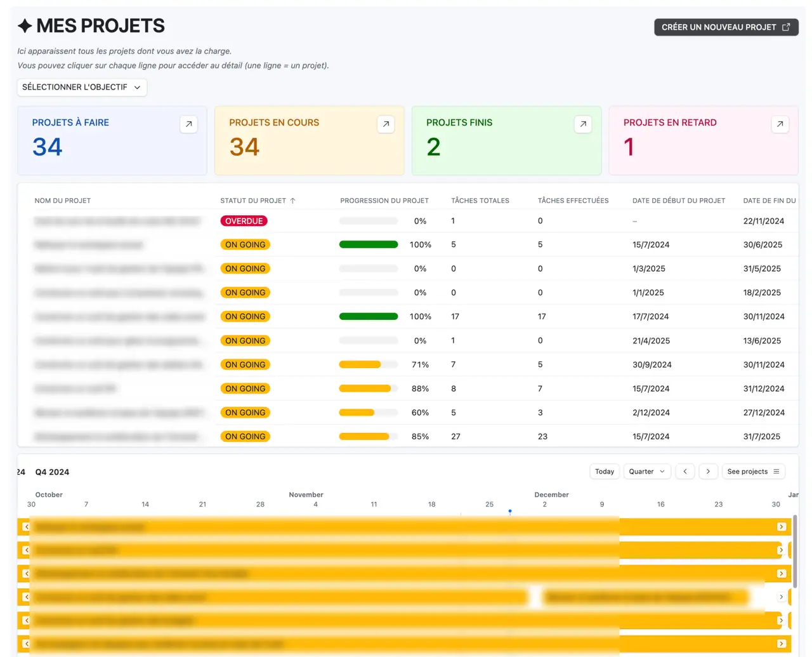Click the blue today marker on timeline
This screenshot has height=657, width=812.
coord(510,512)
